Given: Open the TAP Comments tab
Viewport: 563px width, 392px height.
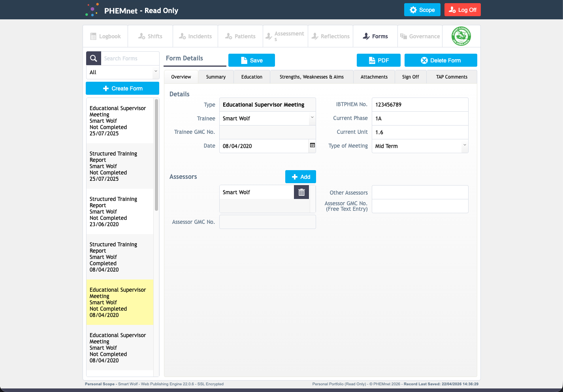Looking at the screenshot, I should (452, 77).
